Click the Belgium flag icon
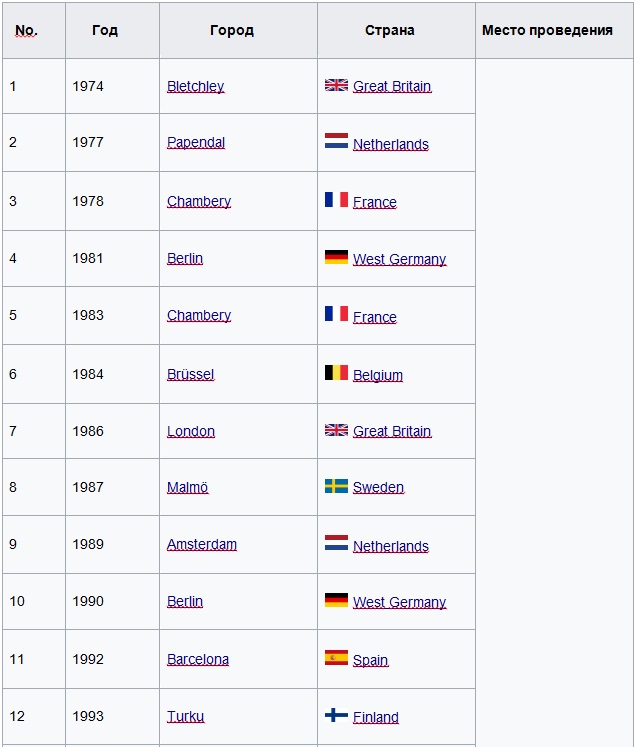Screen dimensions: 635x747 point(336,373)
